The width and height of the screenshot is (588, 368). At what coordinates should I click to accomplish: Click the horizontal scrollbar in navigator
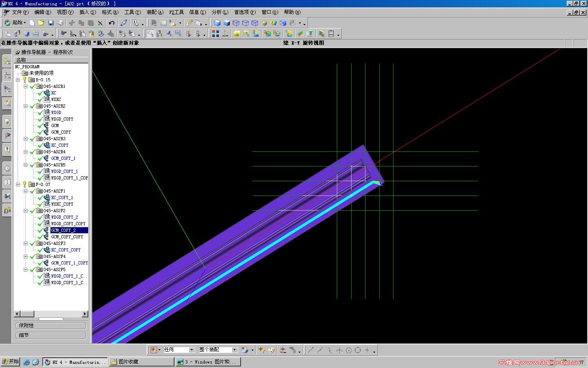click(51, 314)
